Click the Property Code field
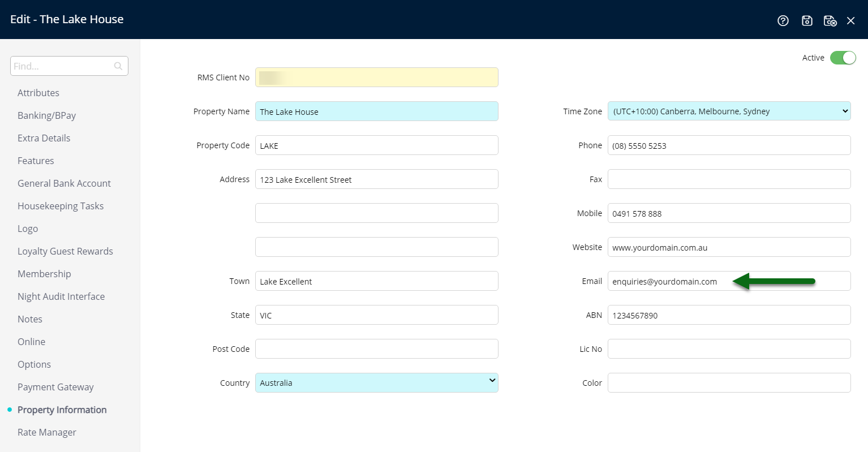Image resolution: width=868 pixels, height=452 pixels. [377, 145]
